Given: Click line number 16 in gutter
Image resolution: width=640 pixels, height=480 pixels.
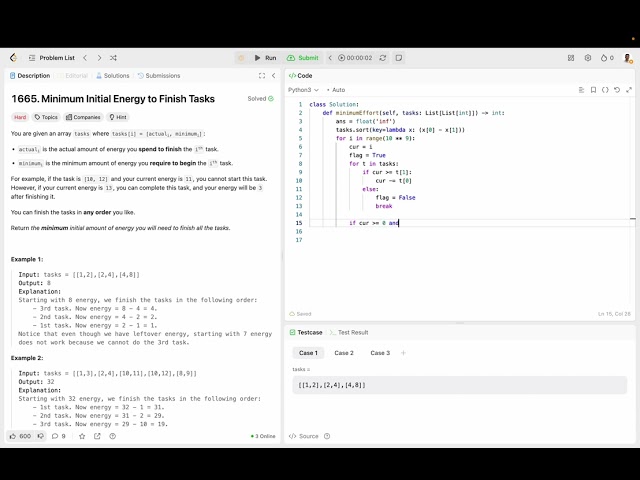Looking at the screenshot, I should coord(299,231).
